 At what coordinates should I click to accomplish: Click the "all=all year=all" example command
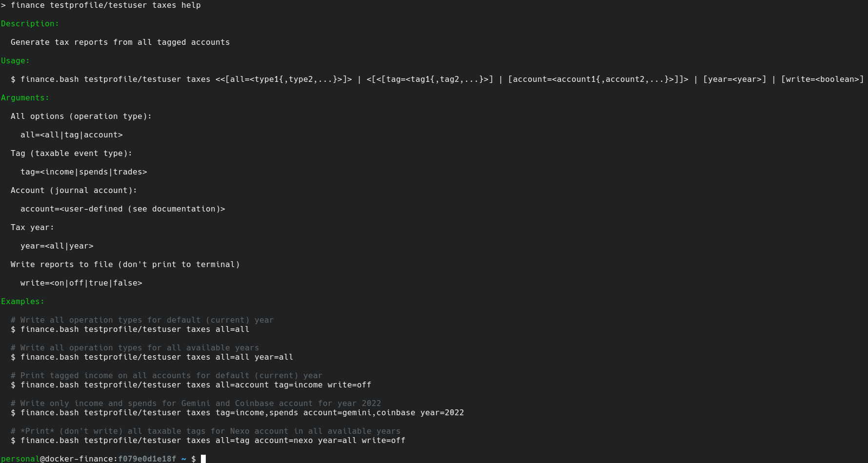tap(254, 357)
